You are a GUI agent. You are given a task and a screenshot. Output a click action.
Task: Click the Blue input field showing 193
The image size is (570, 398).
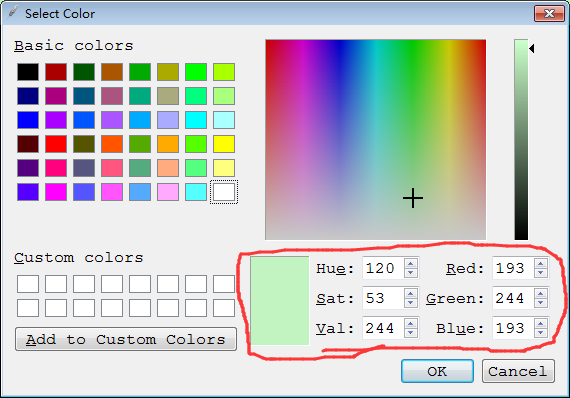(513, 328)
